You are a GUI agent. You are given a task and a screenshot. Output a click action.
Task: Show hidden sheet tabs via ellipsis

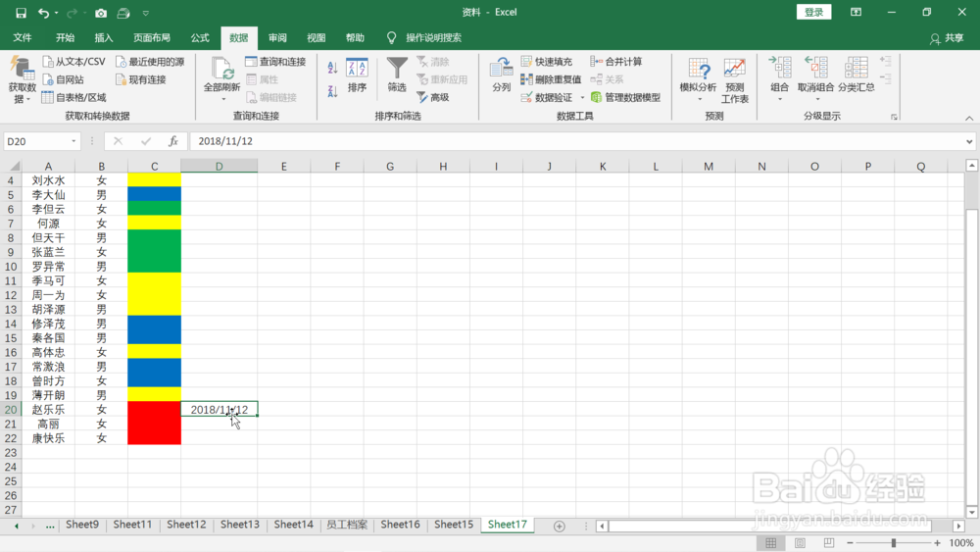click(50, 526)
